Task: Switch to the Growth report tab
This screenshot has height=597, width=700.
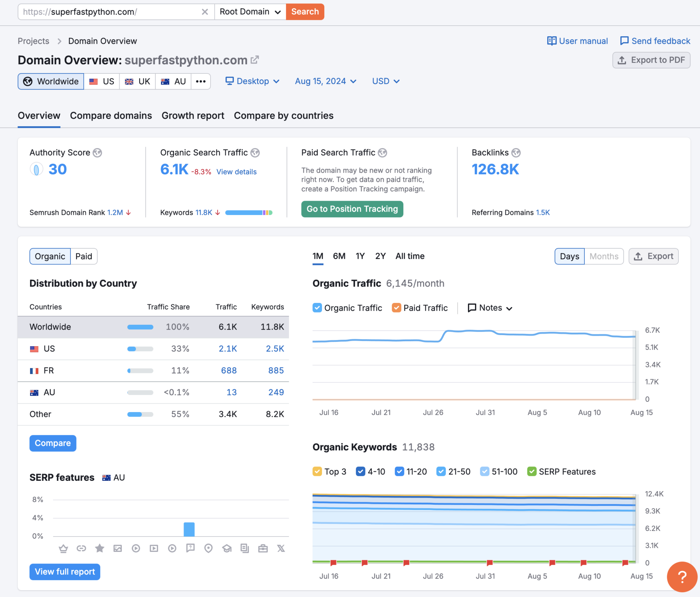Action: (193, 116)
